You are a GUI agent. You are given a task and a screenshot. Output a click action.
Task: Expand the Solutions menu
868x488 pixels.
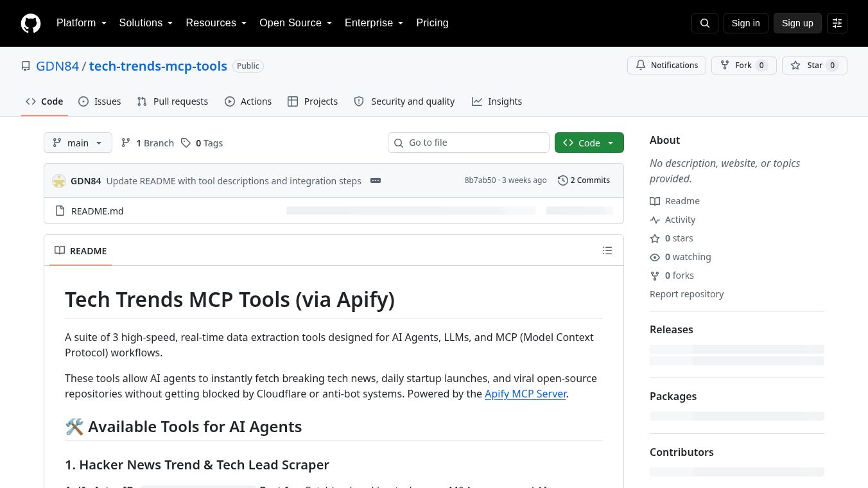146,23
